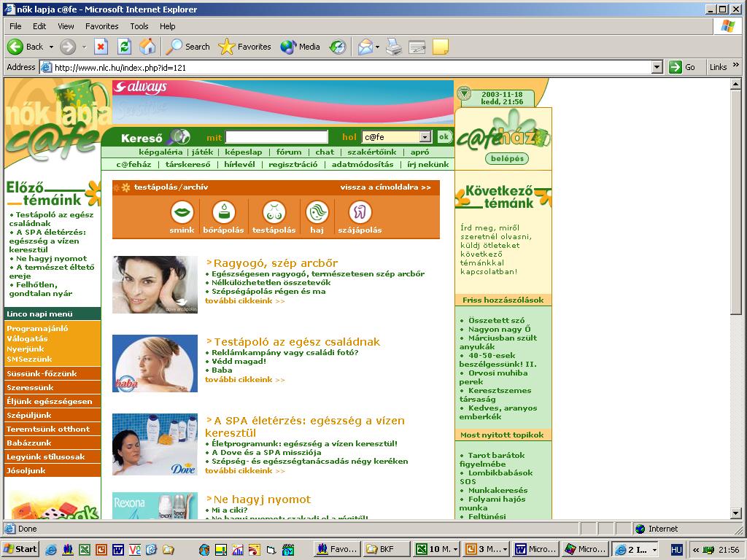Open the Home page icon
The width and height of the screenshot is (747, 560).
pos(147,47)
